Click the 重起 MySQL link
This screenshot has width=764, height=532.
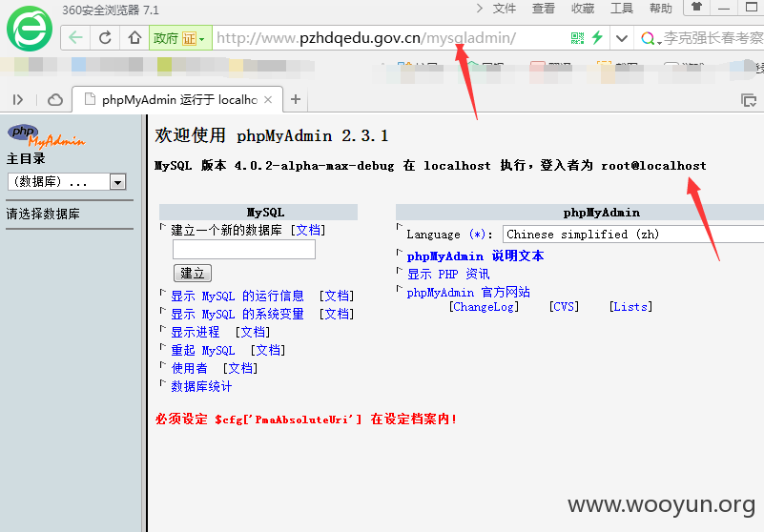[203, 350]
